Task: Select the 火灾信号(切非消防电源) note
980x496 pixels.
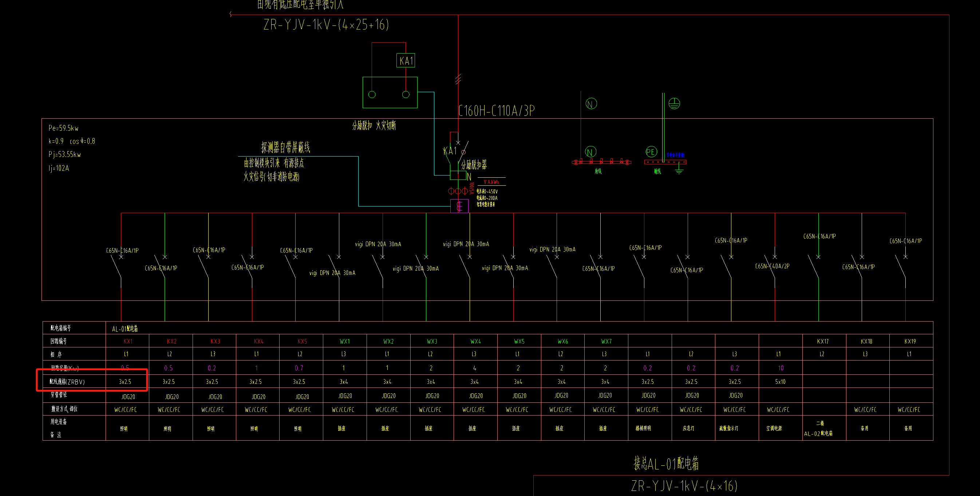Action: click(272, 176)
